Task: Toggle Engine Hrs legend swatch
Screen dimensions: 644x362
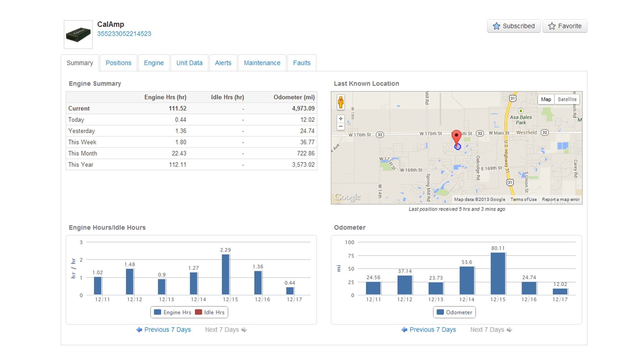Action: 157,312
